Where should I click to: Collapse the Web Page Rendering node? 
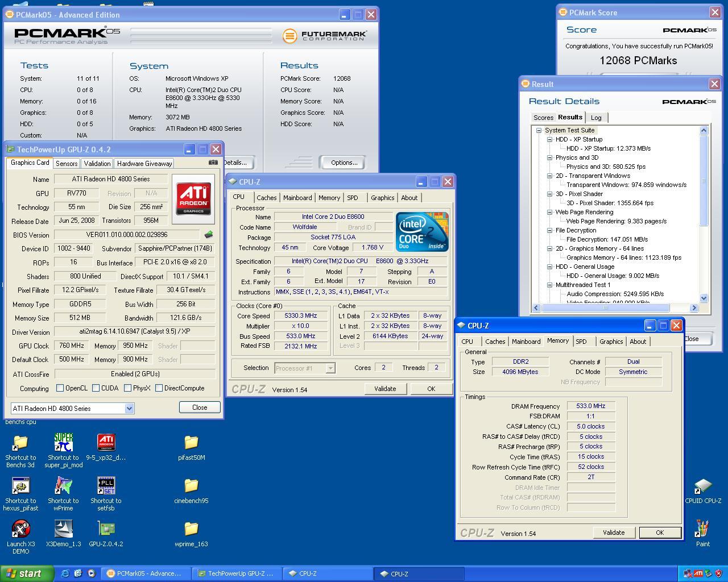(x=550, y=212)
